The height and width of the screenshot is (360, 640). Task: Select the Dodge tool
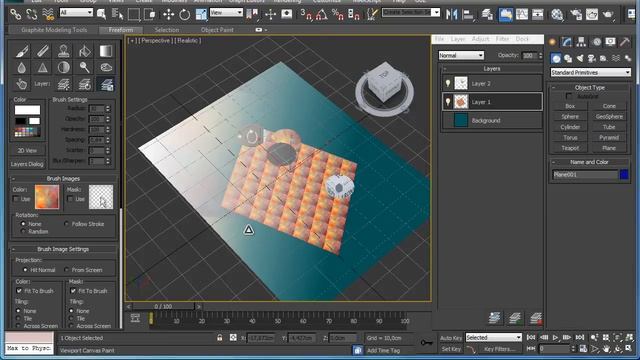point(85,67)
